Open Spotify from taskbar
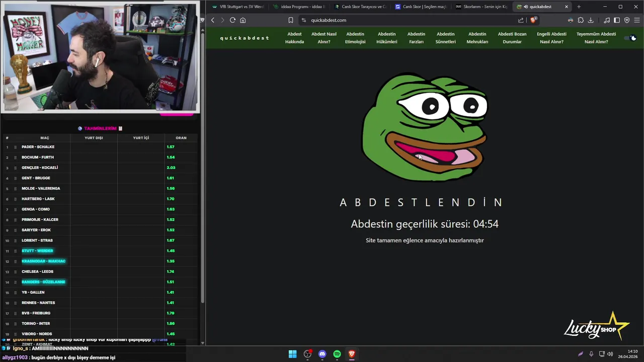 tap(337, 354)
